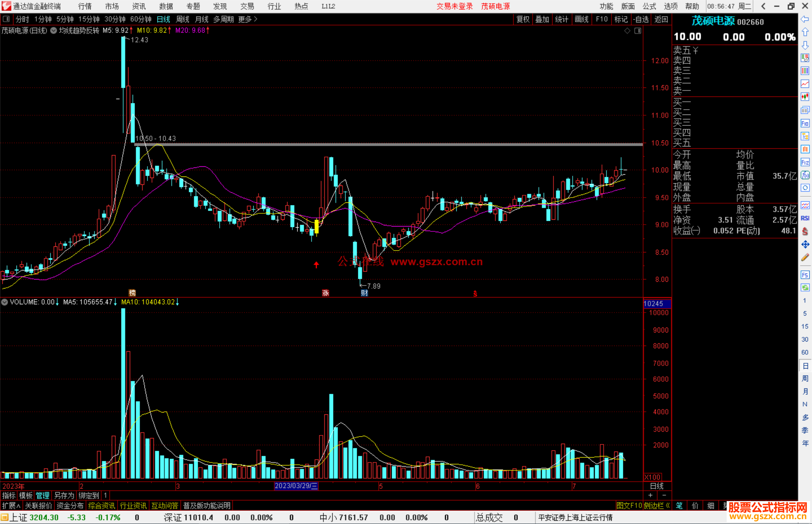Open the 均线趋势反转 indicator dropdown circle
The image size is (812, 524).
[x=53, y=30]
